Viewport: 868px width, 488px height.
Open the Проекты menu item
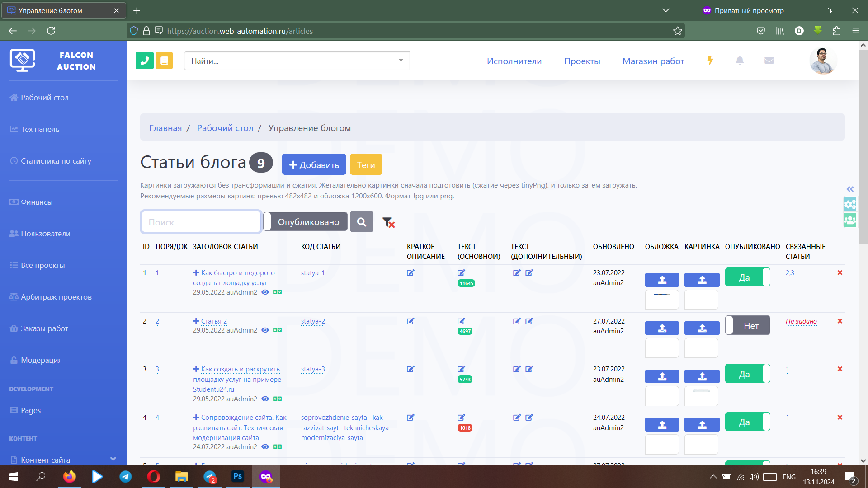pos(582,61)
